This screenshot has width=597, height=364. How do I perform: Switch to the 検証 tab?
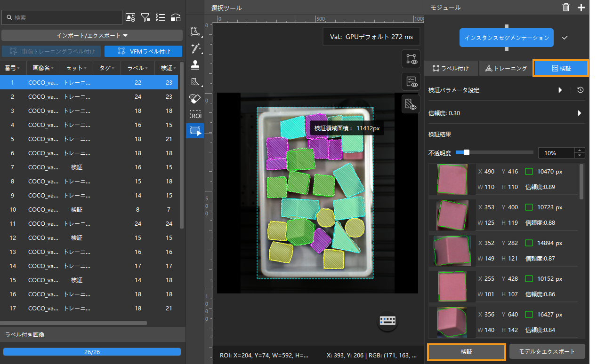[561, 68]
